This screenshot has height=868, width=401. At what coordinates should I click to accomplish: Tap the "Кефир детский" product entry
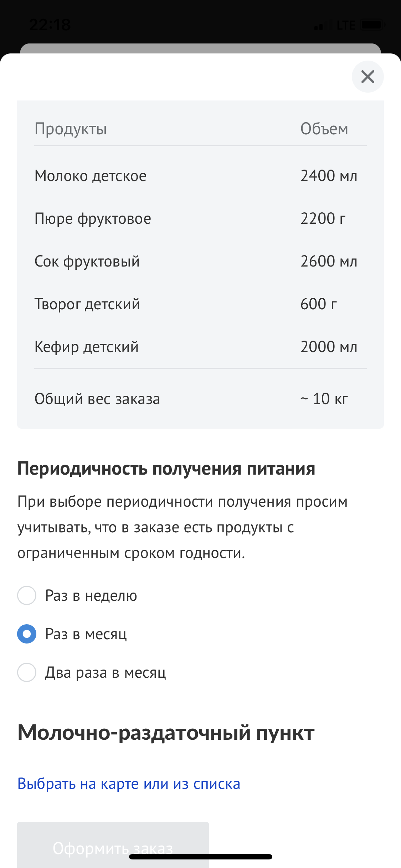[200, 347]
